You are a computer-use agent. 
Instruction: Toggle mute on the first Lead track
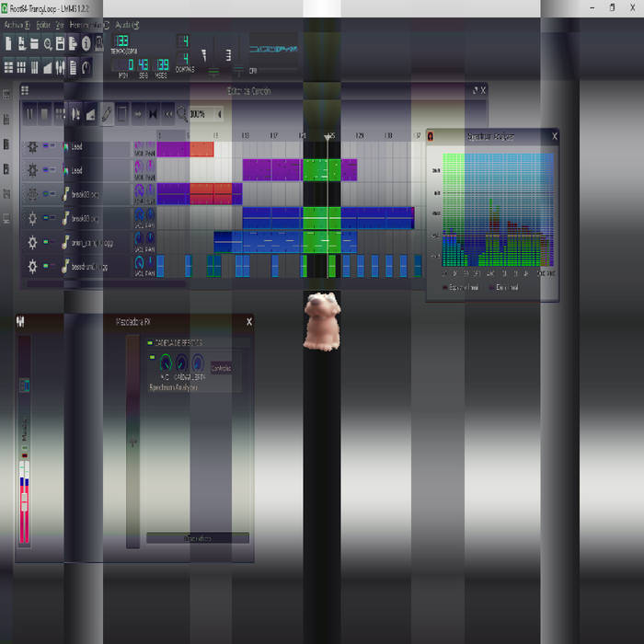click(47, 146)
